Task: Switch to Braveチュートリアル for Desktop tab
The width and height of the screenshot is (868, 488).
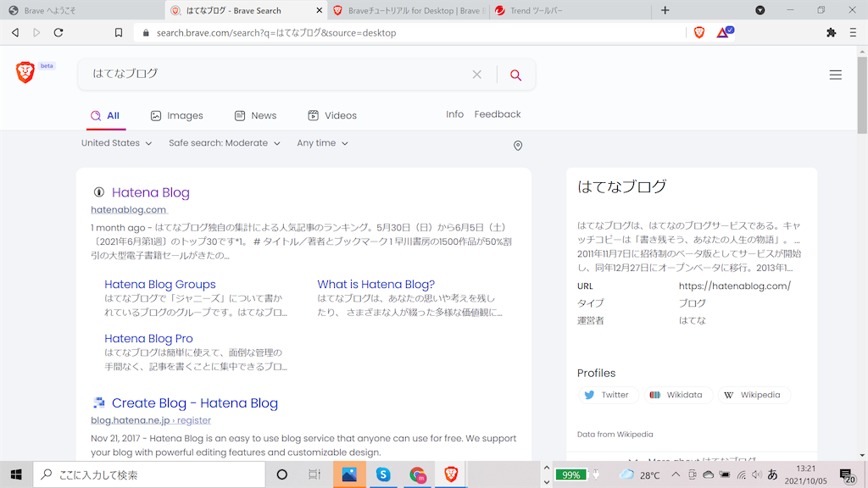Action: (409, 10)
